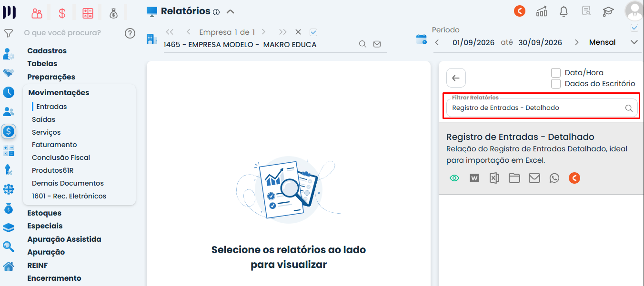Expand the Cadastros menu
The height and width of the screenshot is (286, 644).
(x=47, y=51)
